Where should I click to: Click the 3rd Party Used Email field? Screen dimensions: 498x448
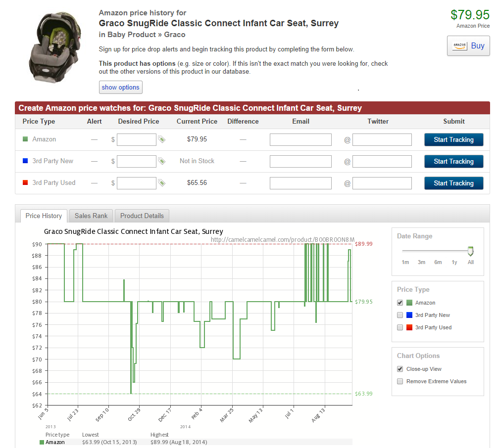(301, 183)
